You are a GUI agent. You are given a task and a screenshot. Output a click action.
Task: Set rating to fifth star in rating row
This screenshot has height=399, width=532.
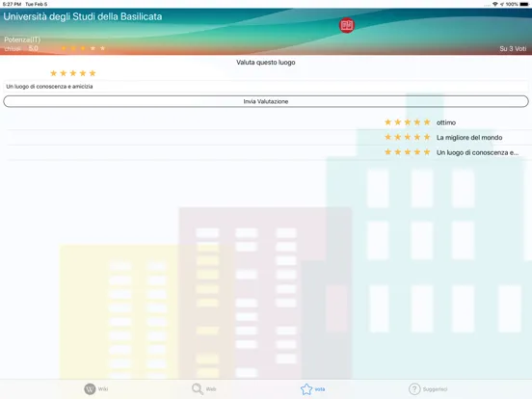pos(93,73)
